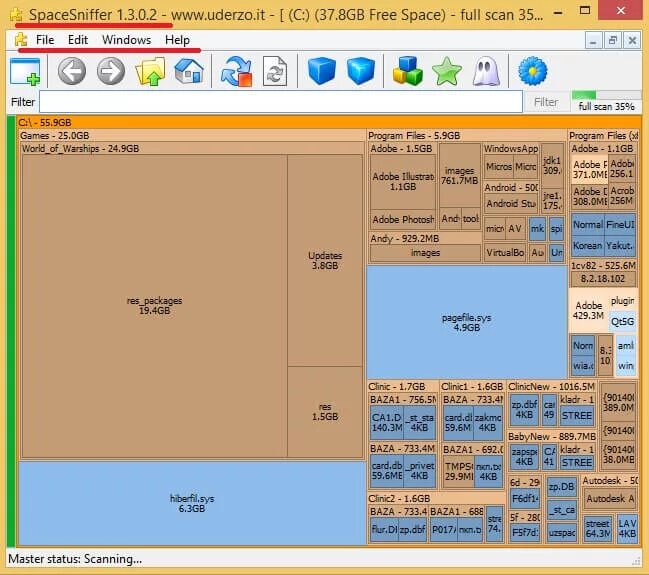Open the File menu
The image size is (649, 575).
pyautogui.click(x=45, y=40)
